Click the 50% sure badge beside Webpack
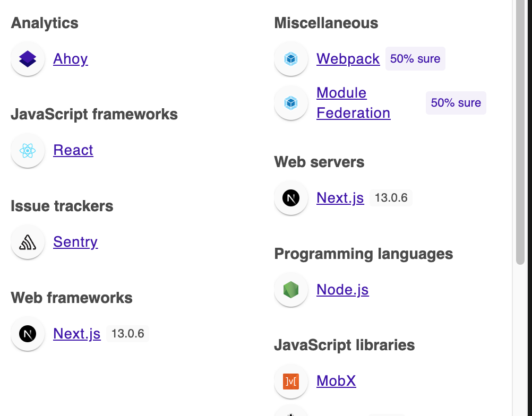This screenshot has height=416, width=532. click(415, 59)
